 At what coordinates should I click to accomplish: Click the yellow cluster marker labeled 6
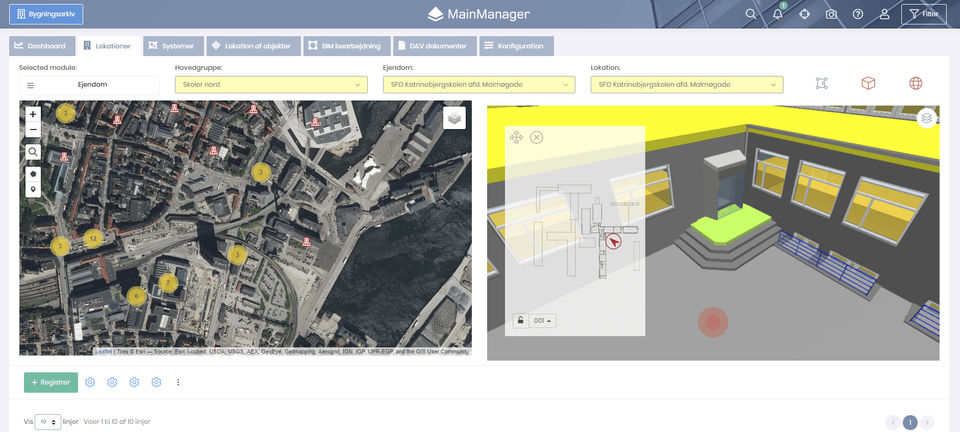click(137, 296)
